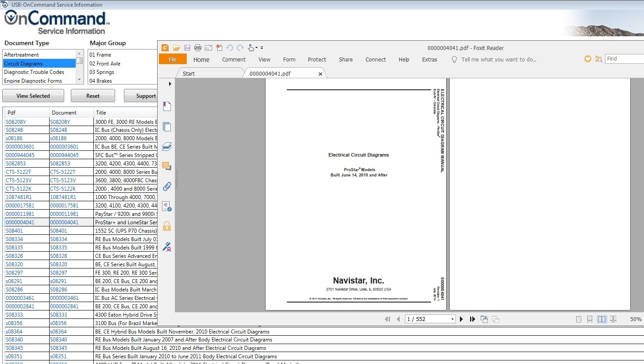
Task: Select the Hand tool in quick access toolbar
Action: (x=250, y=47)
